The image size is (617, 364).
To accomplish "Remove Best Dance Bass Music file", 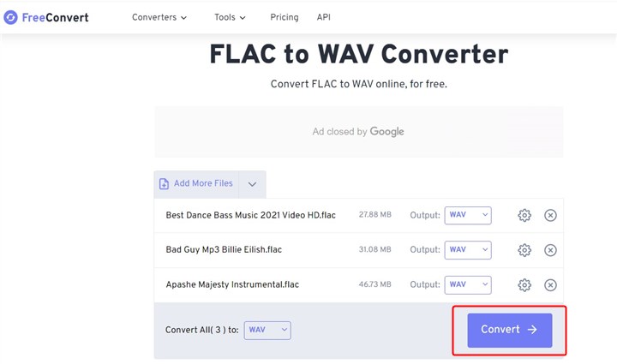I will click(551, 215).
